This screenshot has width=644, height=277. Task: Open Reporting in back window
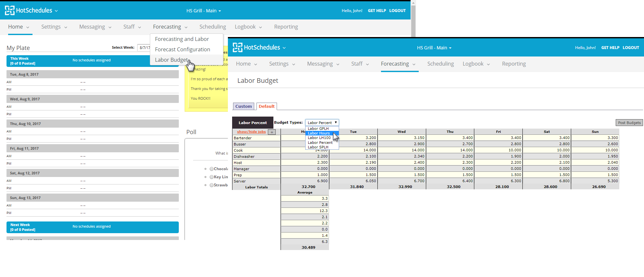click(x=286, y=27)
